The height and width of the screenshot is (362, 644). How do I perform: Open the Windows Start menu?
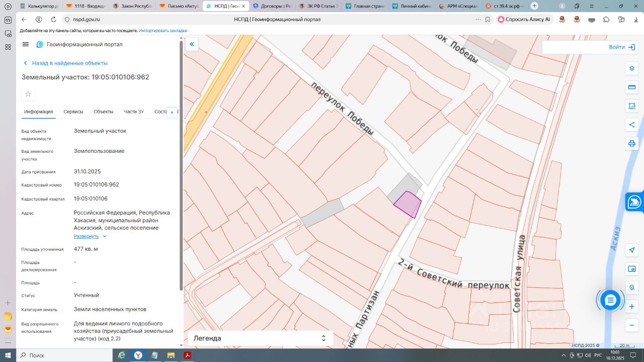point(8,355)
